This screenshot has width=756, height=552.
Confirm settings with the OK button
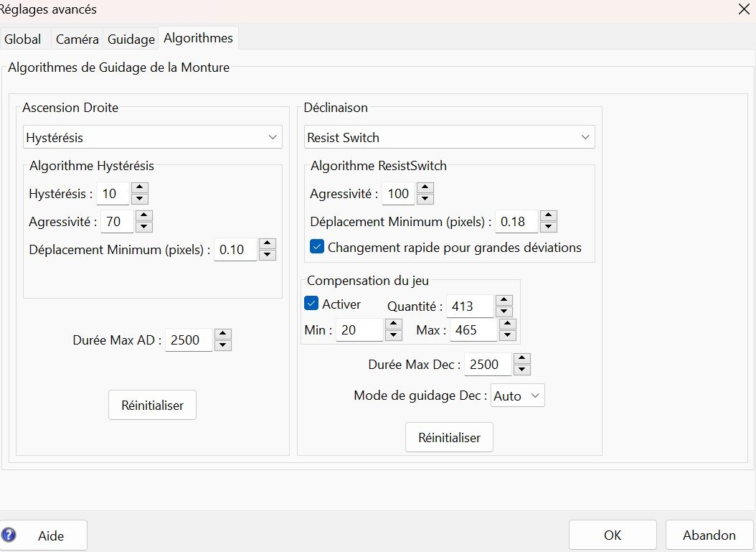point(612,535)
